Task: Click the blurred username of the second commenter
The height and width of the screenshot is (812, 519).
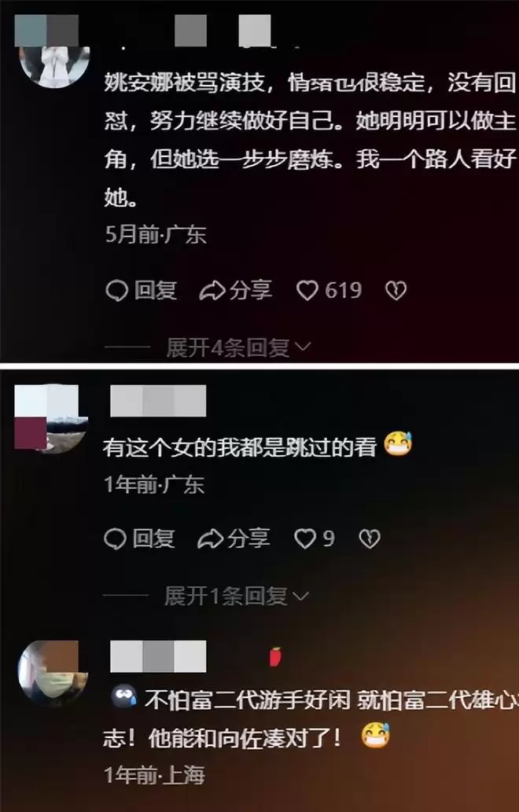Action: (158, 401)
